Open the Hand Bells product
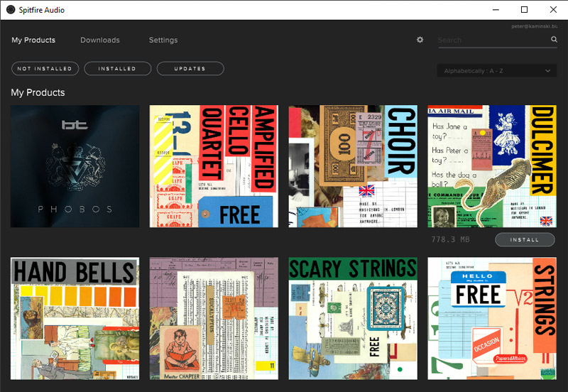 (75, 318)
